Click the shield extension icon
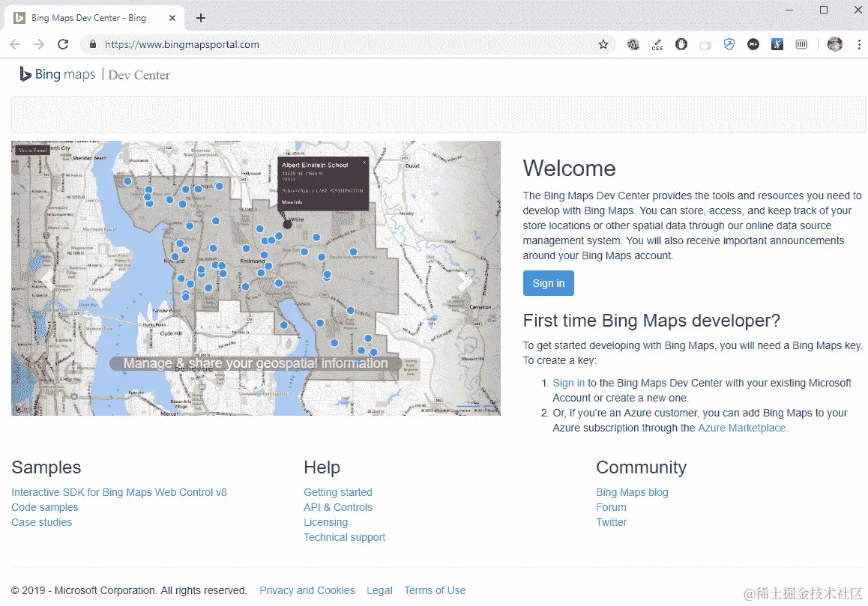Viewport: 868px width, 606px height. [x=729, y=44]
